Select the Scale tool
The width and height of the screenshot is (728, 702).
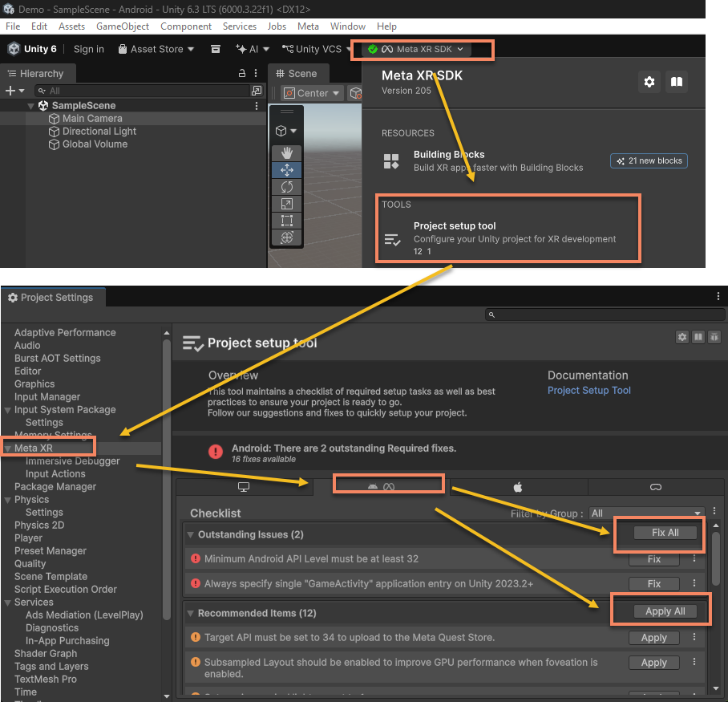(286, 204)
